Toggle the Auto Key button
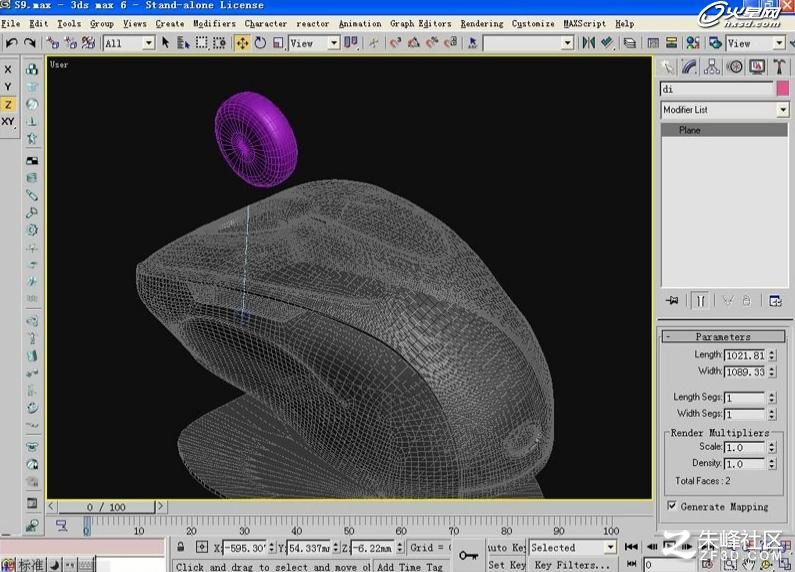This screenshot has width=795, height=572. click(505, 548)
